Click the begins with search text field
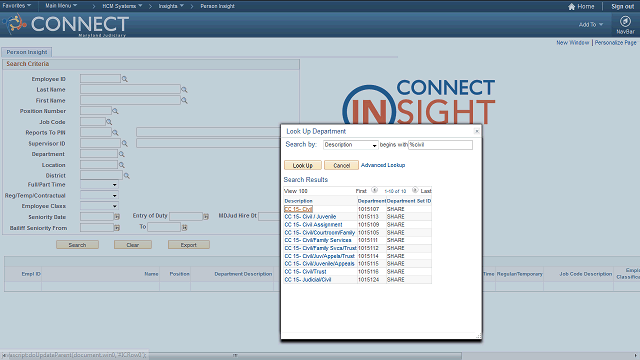This screenshot has height=360, width=640. coord(440,145)
